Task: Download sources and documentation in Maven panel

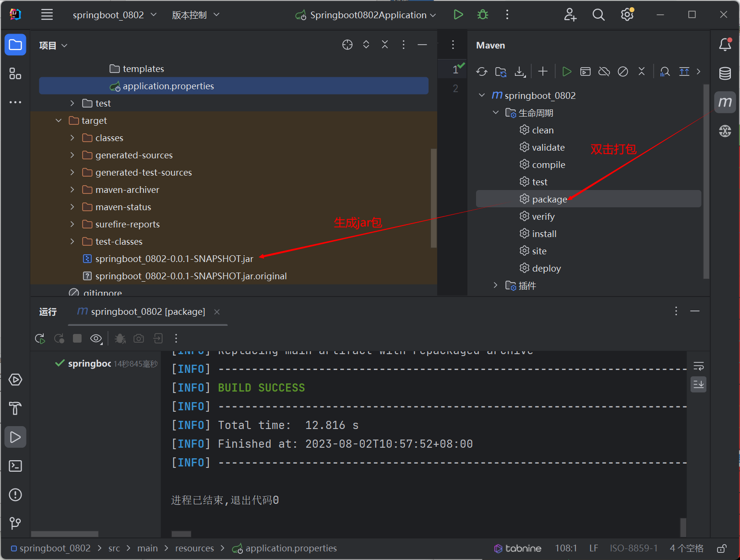Action: coord(520,71)
